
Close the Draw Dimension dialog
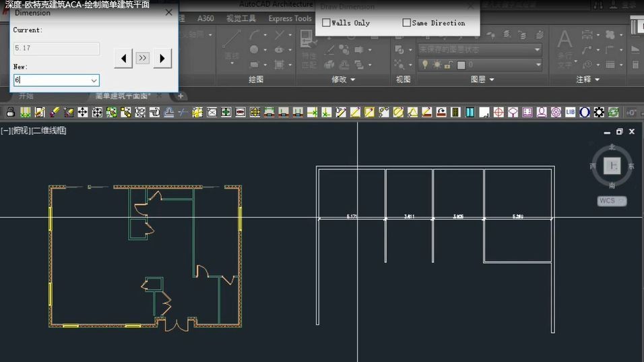(x=471, y=6)
